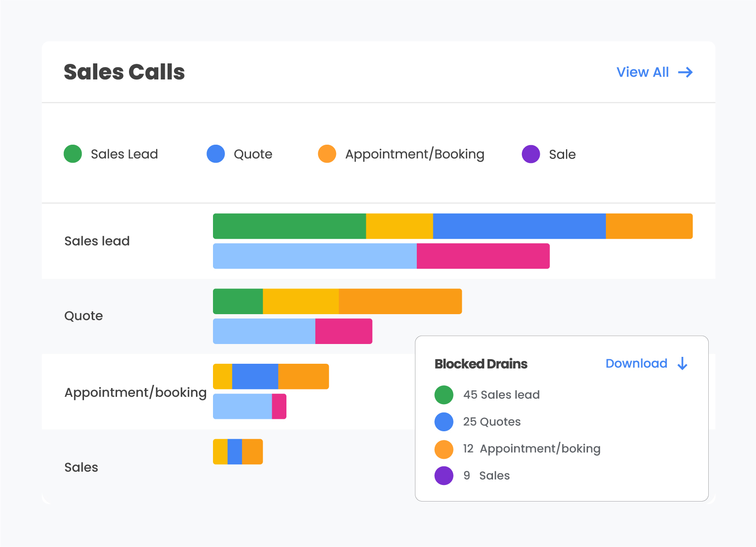The image size is (756, 547).
Task: Click the Download link in Blocked Drains
Action: [x=636, y=363]
